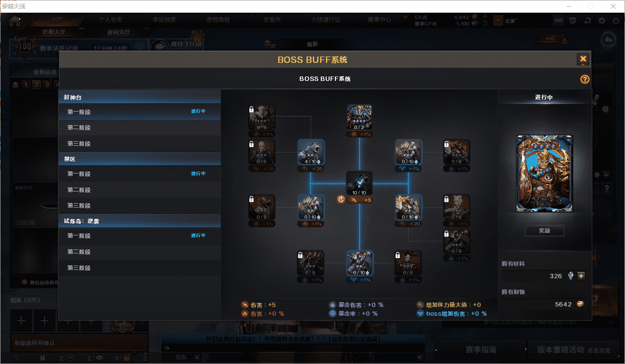Click the 赛季指南 button

pyautogui.click(x=481, y=350)
